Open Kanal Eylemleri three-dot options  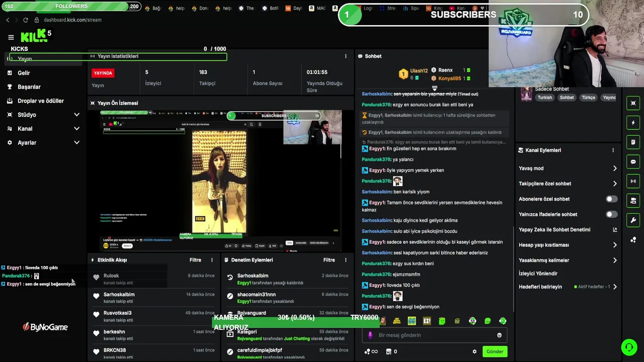pos(613,150)
